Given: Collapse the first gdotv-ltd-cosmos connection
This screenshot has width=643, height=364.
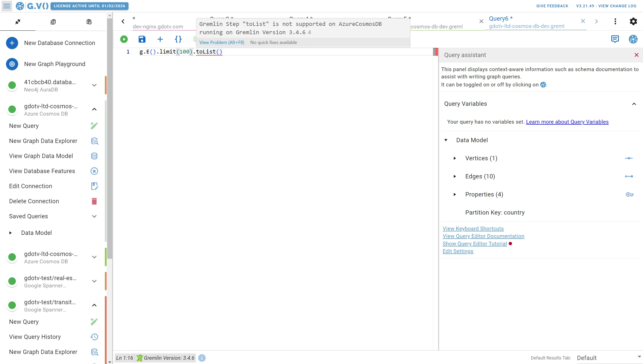Looking at the screenshot, I should coord(94,109).
